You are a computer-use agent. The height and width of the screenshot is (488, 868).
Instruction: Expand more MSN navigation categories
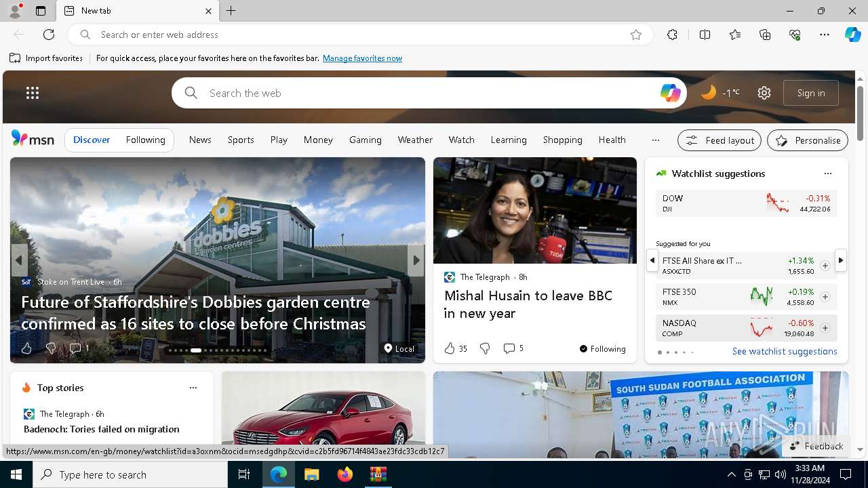tap(655, 140)
